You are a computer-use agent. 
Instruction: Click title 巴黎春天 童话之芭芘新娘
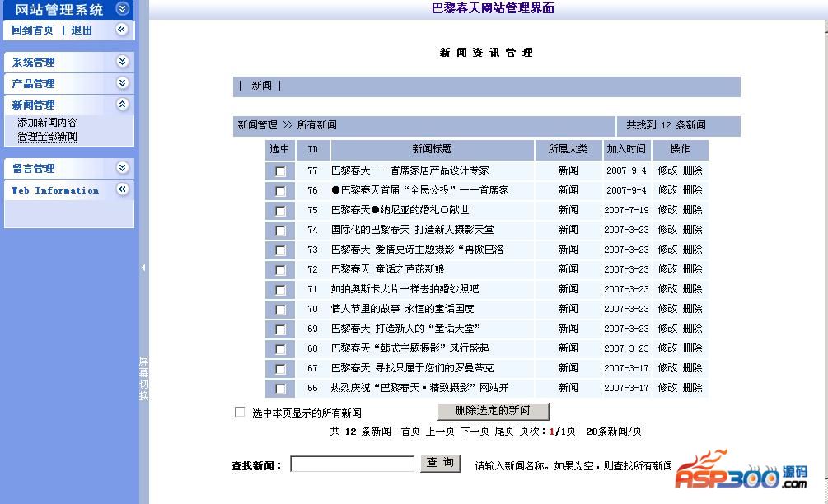[x=387, y=269]
